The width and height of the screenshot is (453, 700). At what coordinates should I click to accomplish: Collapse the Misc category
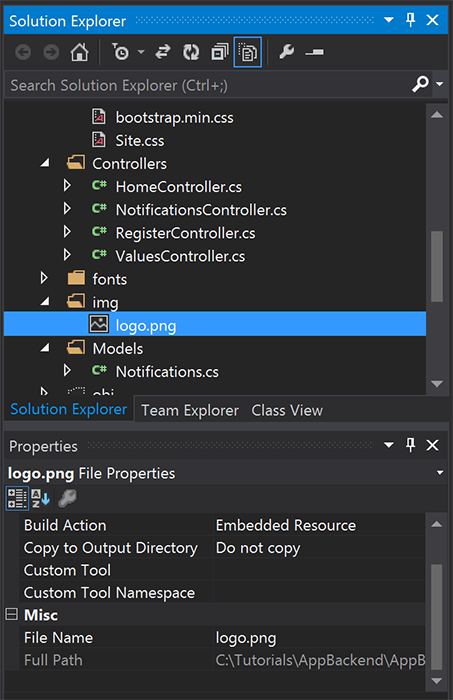tap(12, 614)
